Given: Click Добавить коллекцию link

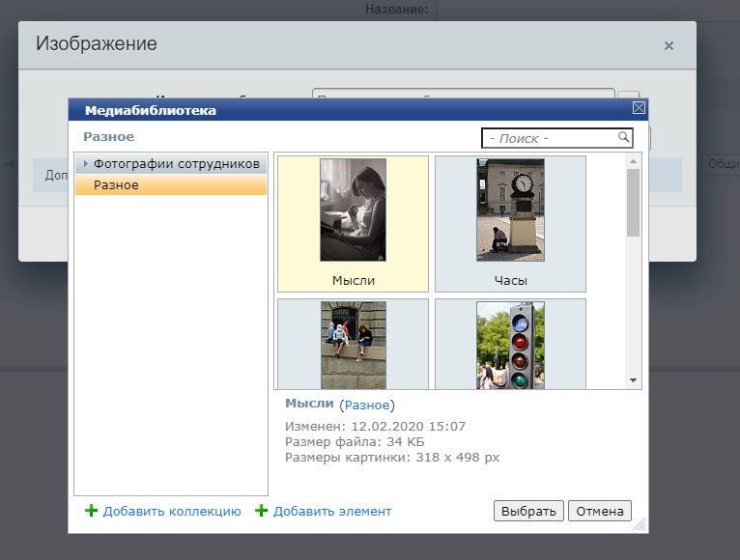Looking at the screenshot, I should click(x=172, y=512).
